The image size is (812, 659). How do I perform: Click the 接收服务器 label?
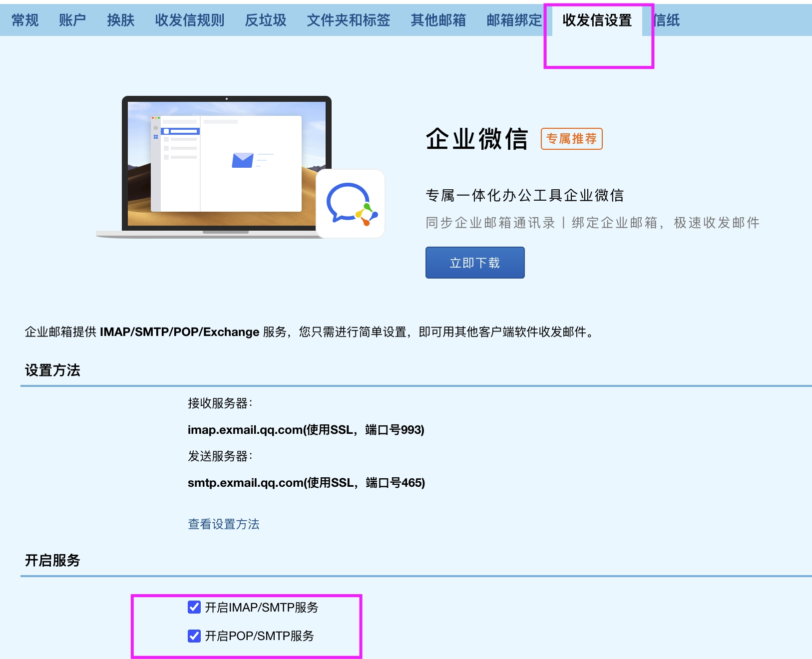(x=220, y=403)
